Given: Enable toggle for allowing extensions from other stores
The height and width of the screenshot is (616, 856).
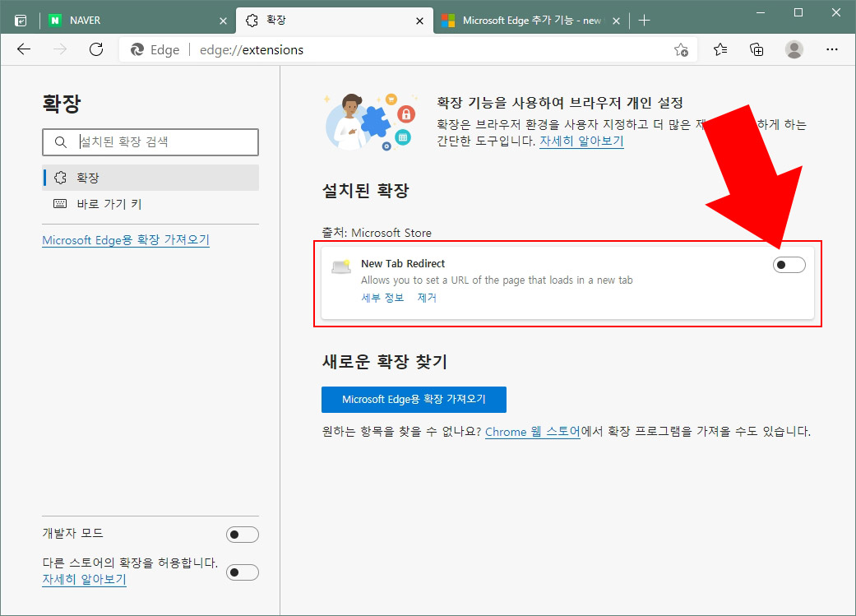Looking at the screenshot, I should click(243, 572).
